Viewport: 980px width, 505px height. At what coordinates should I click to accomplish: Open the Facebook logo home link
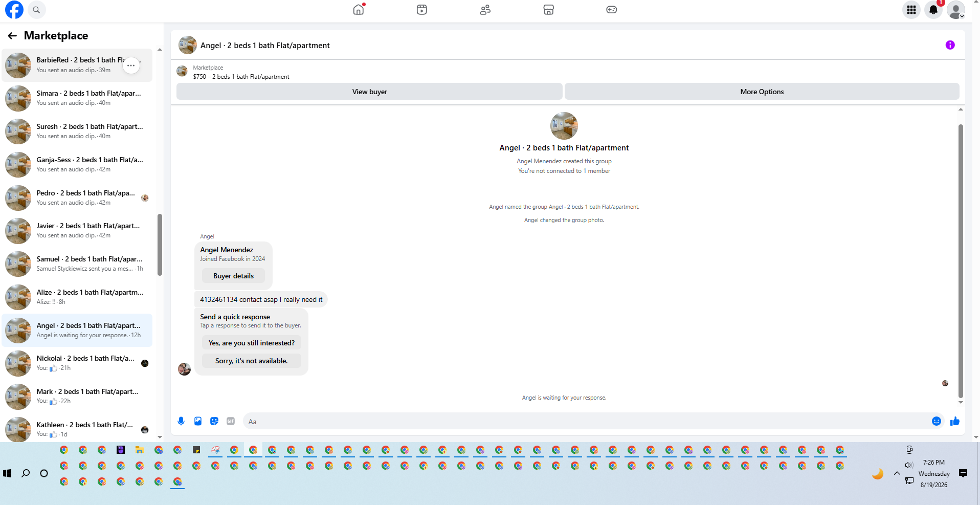pyautogui.click(x=14, y=10)
